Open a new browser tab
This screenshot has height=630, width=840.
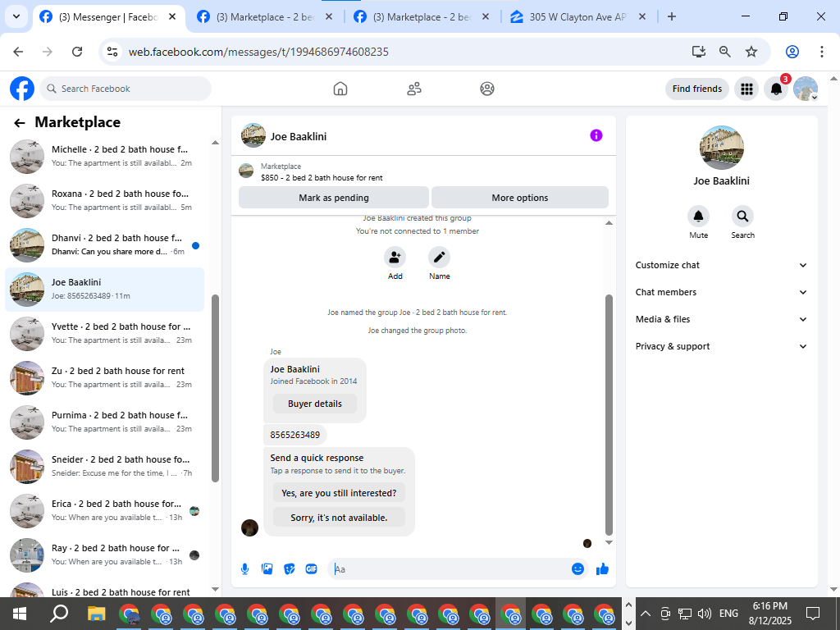(672, 16)
